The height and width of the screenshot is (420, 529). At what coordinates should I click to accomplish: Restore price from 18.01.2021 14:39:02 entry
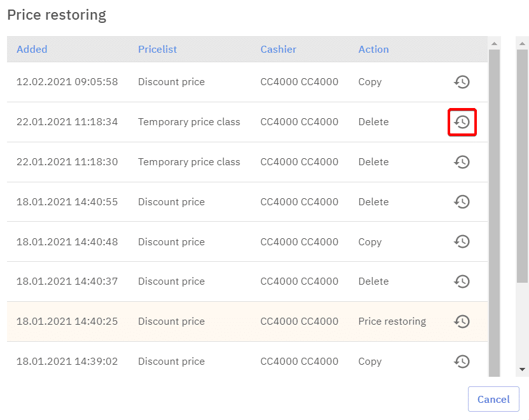[462, 362]
